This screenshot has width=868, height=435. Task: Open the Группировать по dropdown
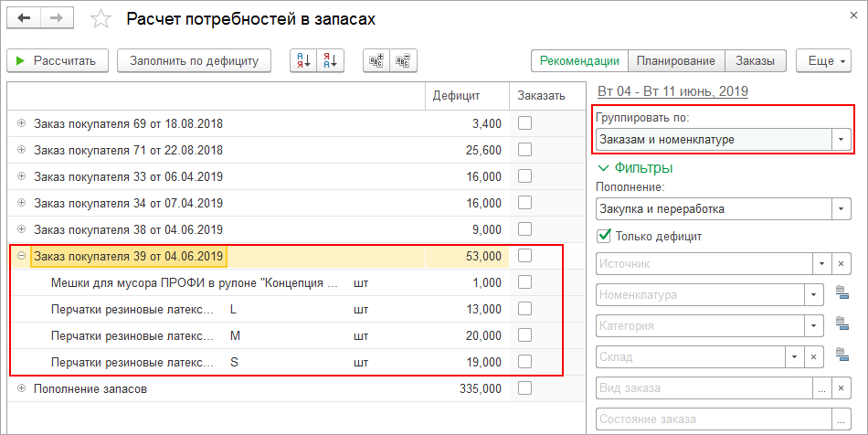tap(841, 140)
